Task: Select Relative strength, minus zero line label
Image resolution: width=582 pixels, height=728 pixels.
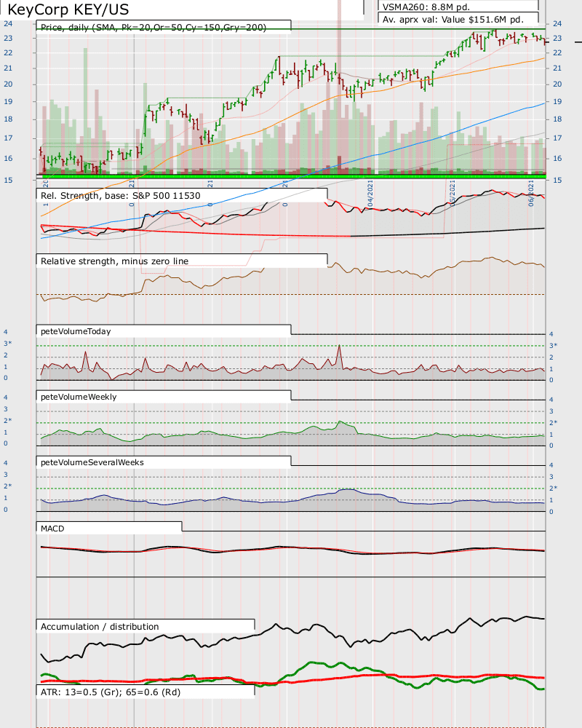Action: tap(115, 261)
